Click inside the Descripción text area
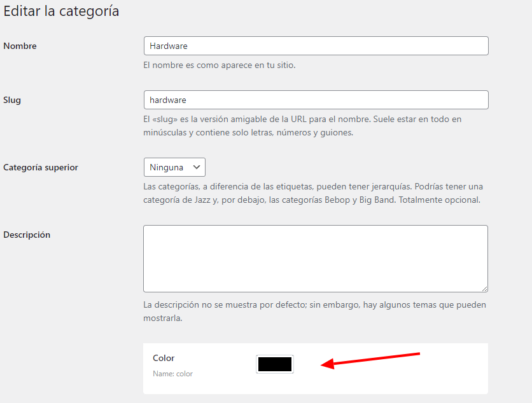Screen dimensions: 532x403 click(x=316, y=259)
